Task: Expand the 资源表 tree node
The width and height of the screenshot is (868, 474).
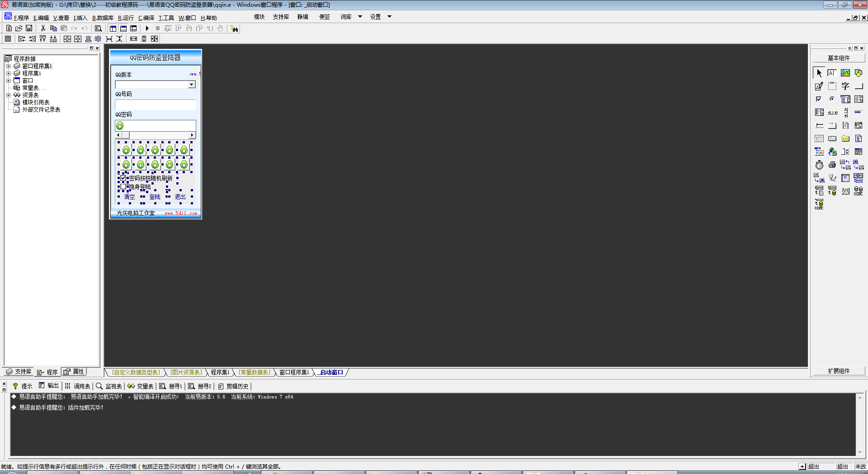Action: pyautogui.click(x=8, y=95)
